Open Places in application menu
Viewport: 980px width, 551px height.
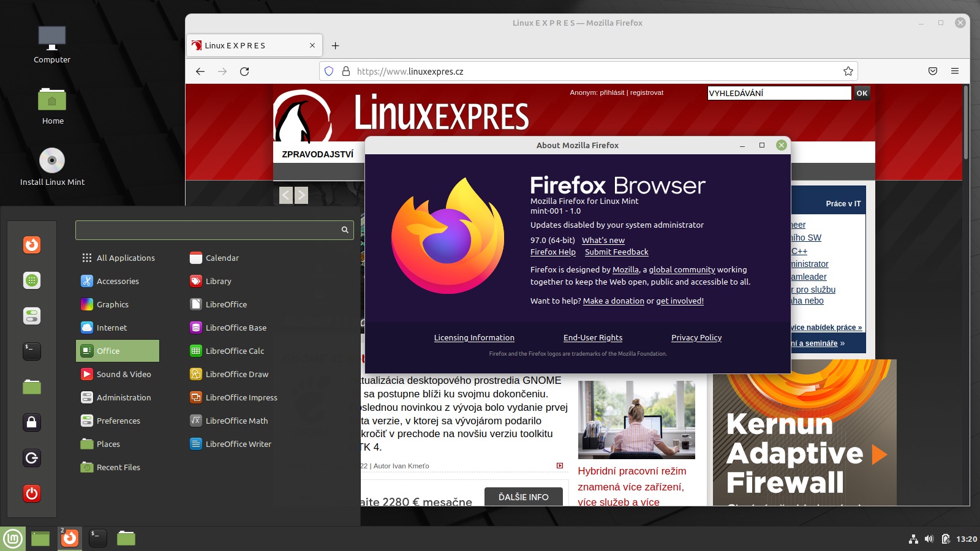(x=118, y=444)
